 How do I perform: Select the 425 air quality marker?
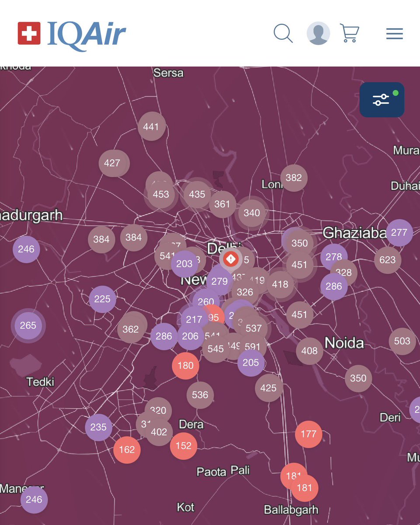coord(268,388)
